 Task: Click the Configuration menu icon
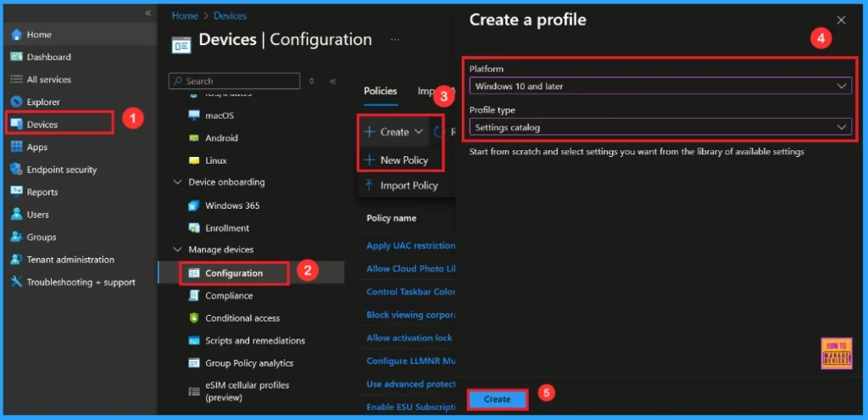click(194, 273)
